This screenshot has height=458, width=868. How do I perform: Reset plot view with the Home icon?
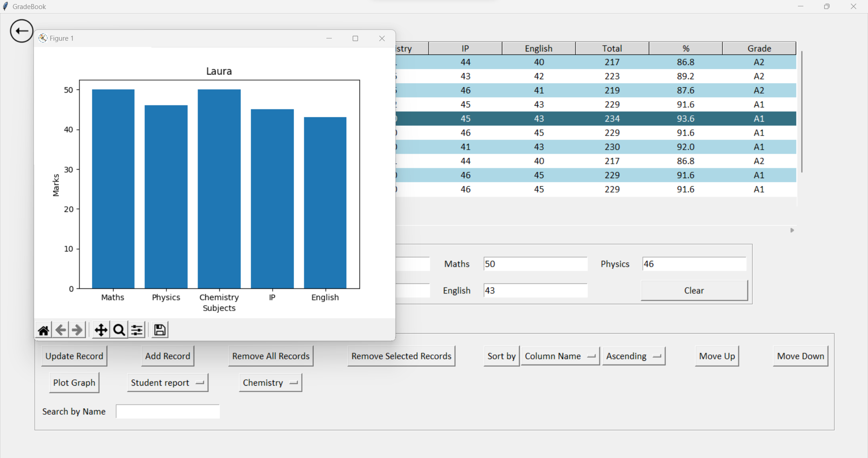pyautogui.click(x=43, y=330)
